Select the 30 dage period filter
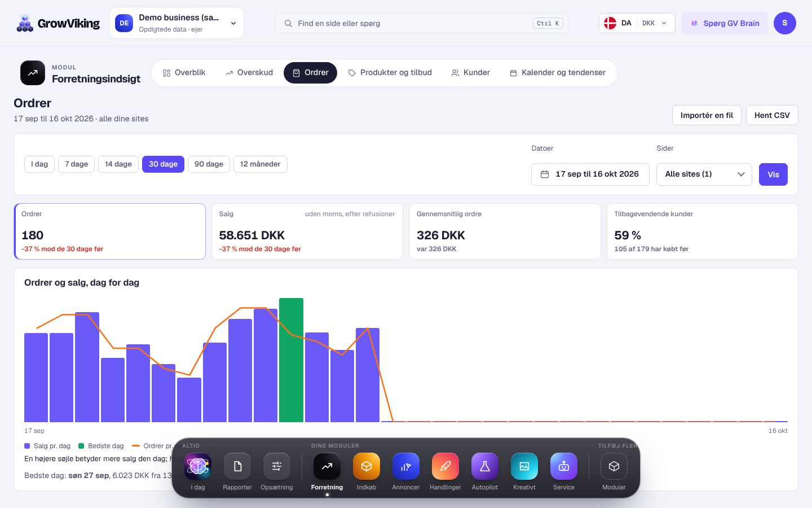 point(163,164)
